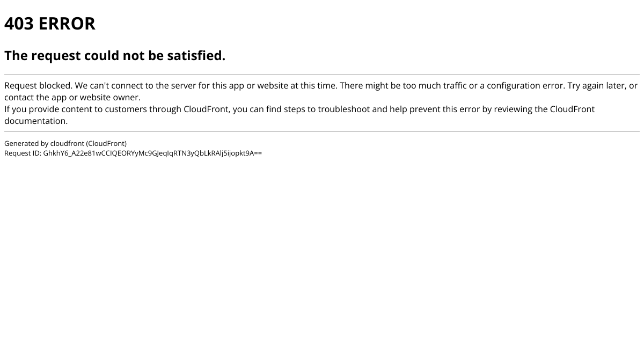
Task: Click the word "ERROR" in the heading
Action: [x=67, y=24]
